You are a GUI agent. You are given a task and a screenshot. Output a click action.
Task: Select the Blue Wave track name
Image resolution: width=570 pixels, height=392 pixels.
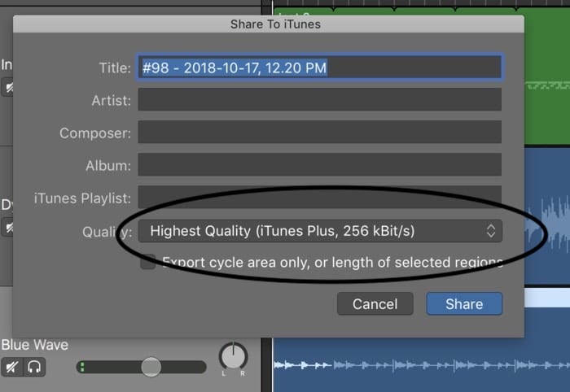click(x=35, y=345)
